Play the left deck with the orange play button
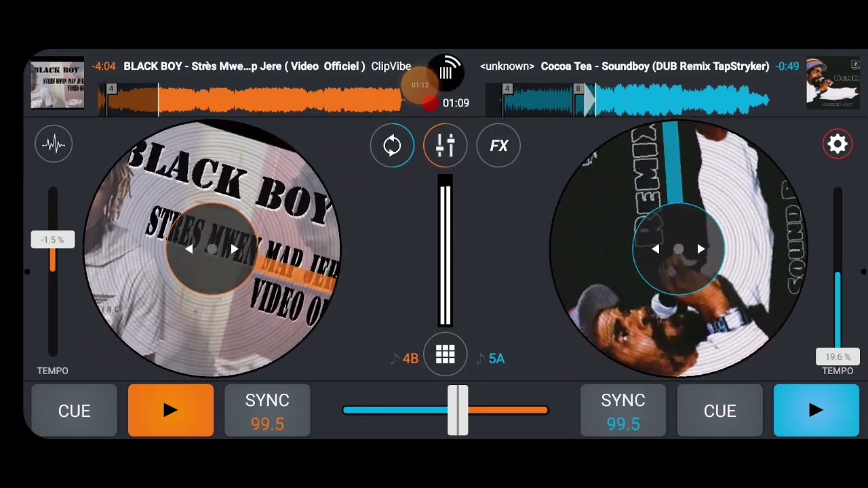The width and height of the screenshot is (868, 488). click(171, 410)
